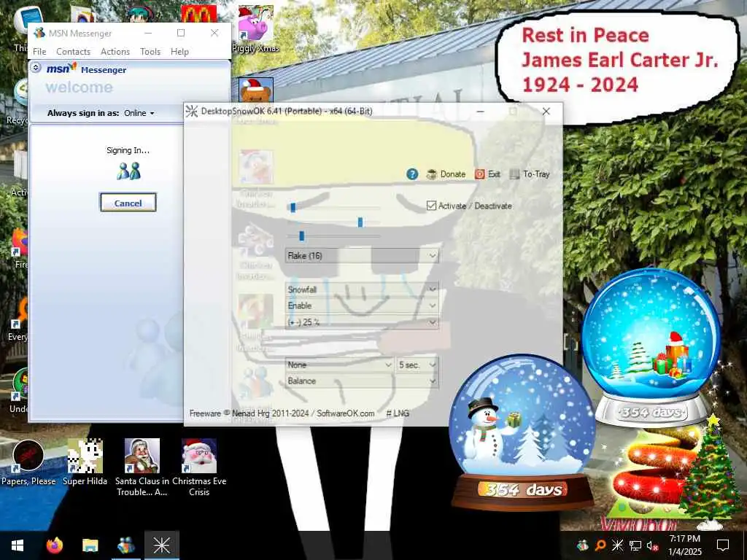This screenshot has width=747, height=560.
Task: Open the Christmas Eve Crisis shortcut
Action: click(199, 467)
